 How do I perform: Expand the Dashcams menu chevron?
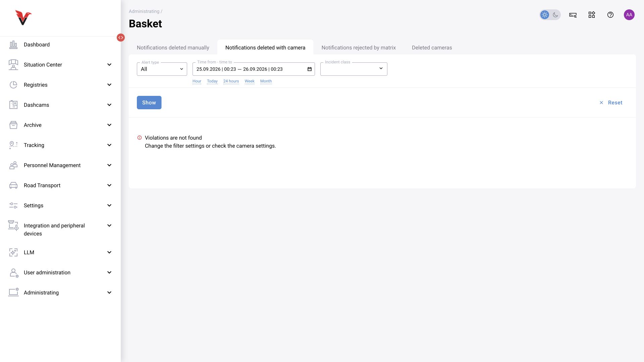109,105
